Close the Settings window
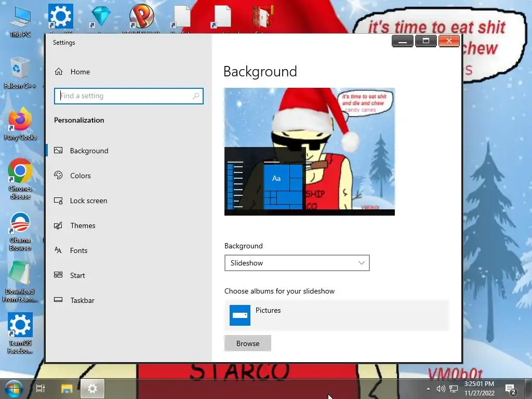The image size is (532, 399). click(449, 41)
